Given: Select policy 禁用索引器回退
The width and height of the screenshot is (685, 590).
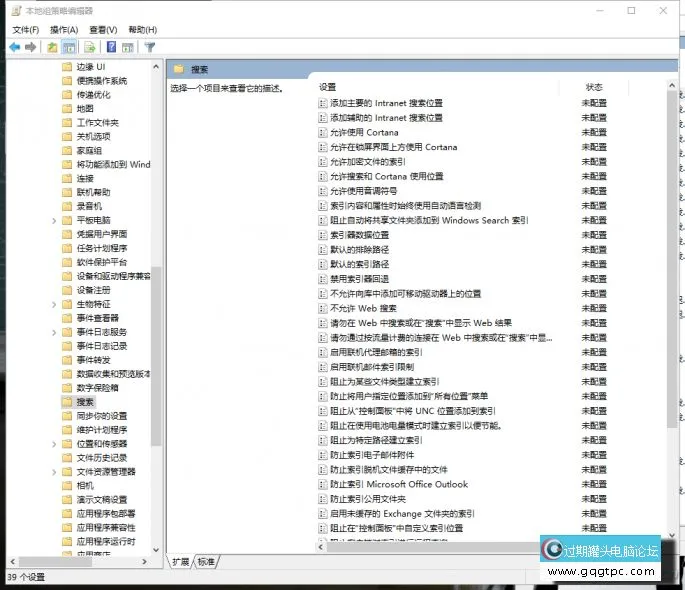Looking at the screenshot, I should [x=360, y=279].
